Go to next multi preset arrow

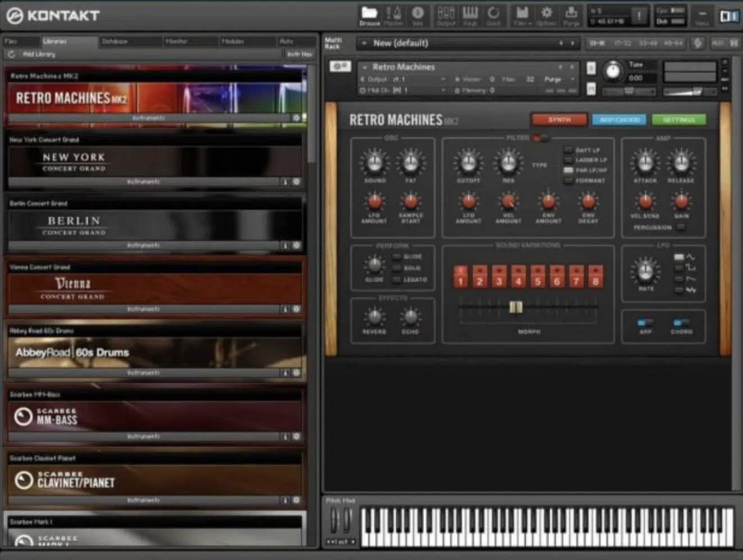pyautogui.click(x=573, y=43)
